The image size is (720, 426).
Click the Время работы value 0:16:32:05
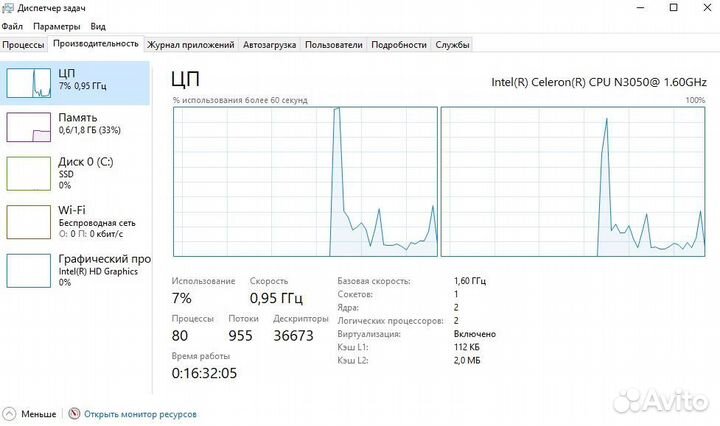coord(204,373)
